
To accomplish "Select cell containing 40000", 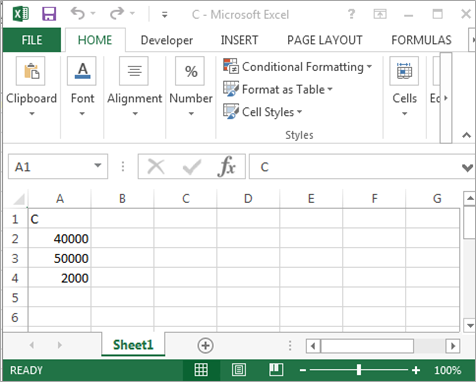I will [60, 238].
